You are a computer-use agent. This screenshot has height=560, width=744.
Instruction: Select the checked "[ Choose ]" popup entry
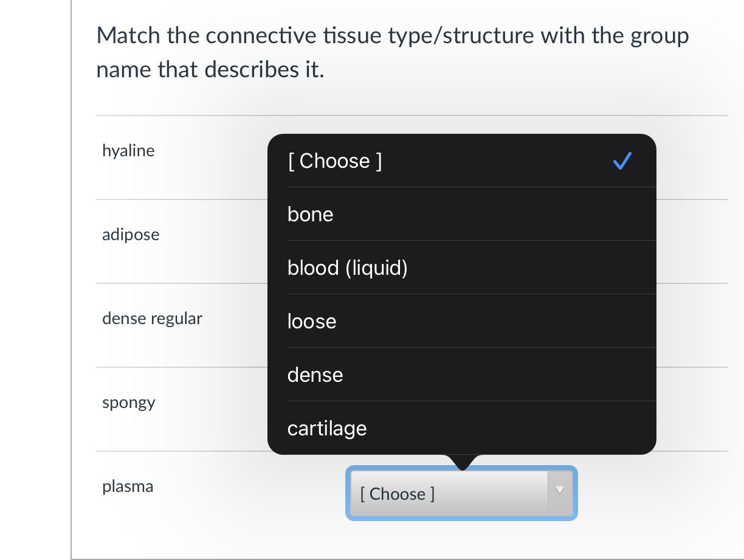click(x=335, y=161)
